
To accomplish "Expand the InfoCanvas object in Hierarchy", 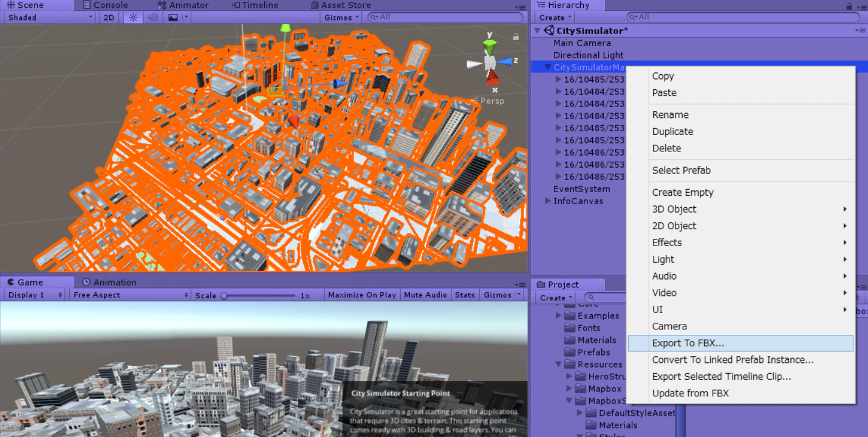I will coord(548,201).
